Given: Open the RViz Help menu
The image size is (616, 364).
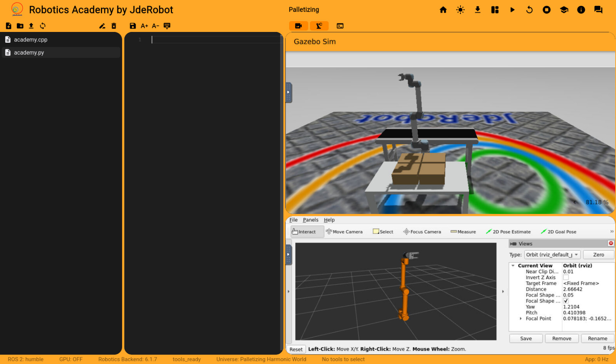Looking at the screenshot, I should (329, 220).
